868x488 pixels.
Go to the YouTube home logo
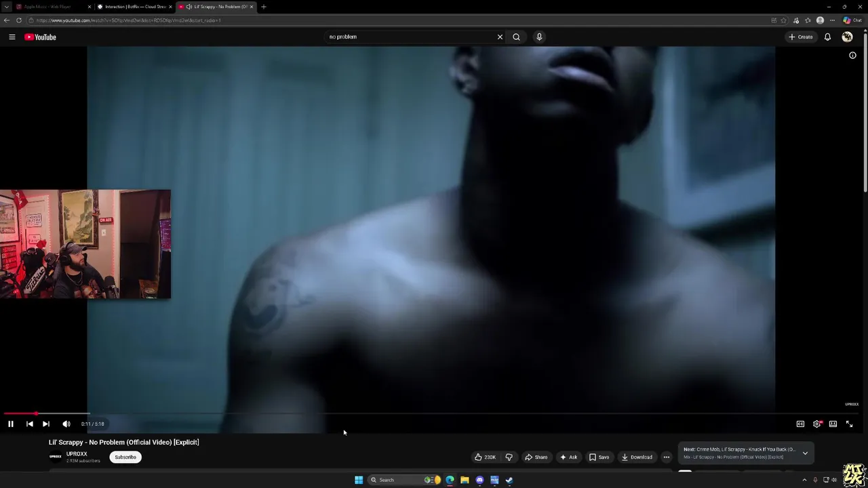[40, 37]
